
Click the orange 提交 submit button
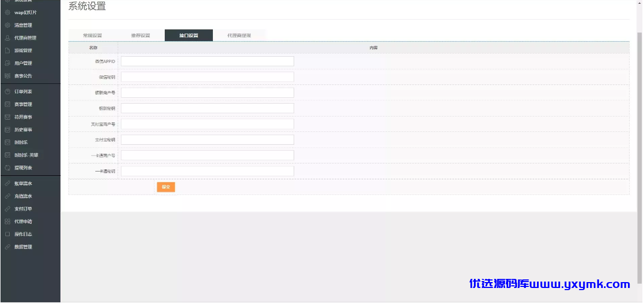[x=166, y=187]
